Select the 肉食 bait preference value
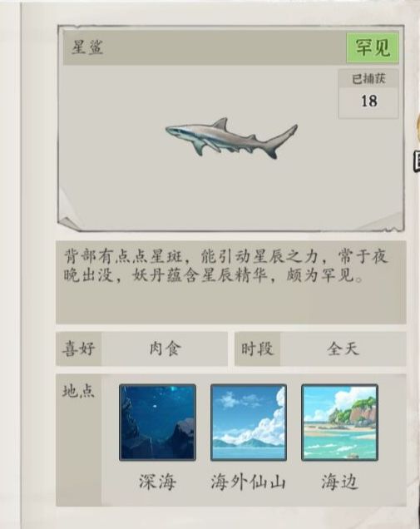 tap(165, 349)
